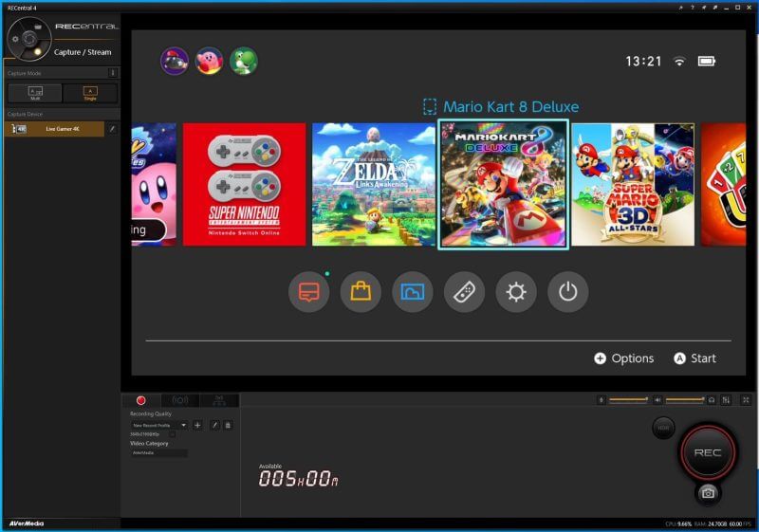Image resolution: width=759 pixels, height=532 pixels.
Task: Take a snapshot with camera button
Action: point(708,493)
